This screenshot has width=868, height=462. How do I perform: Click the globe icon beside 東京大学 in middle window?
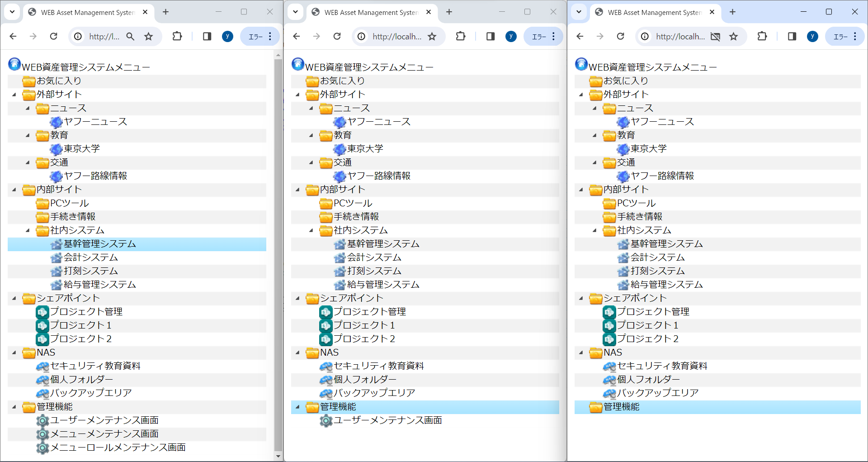pos(340,149)
